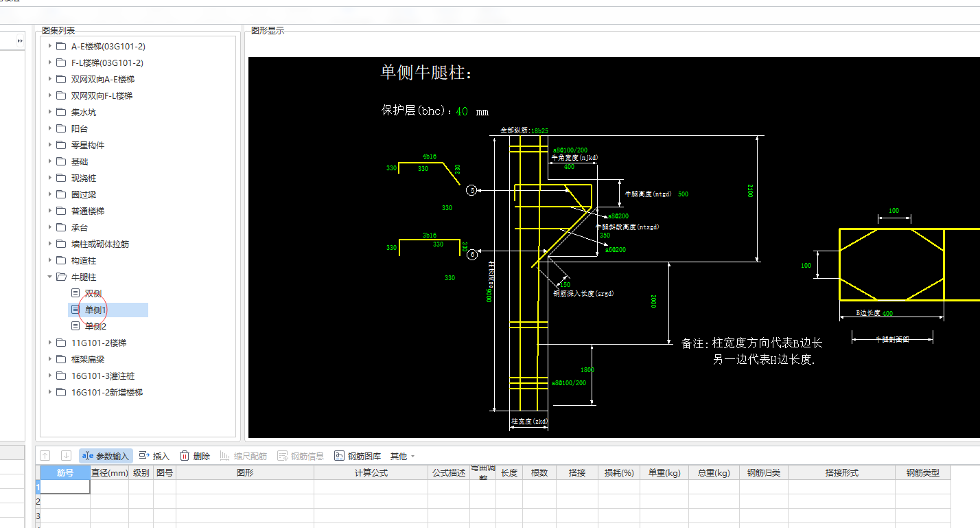Select the 16G101-2新增楼梯 folder label
Image resolution: width=980 pixels, height=528 pixels.
(x=107, y=392)
